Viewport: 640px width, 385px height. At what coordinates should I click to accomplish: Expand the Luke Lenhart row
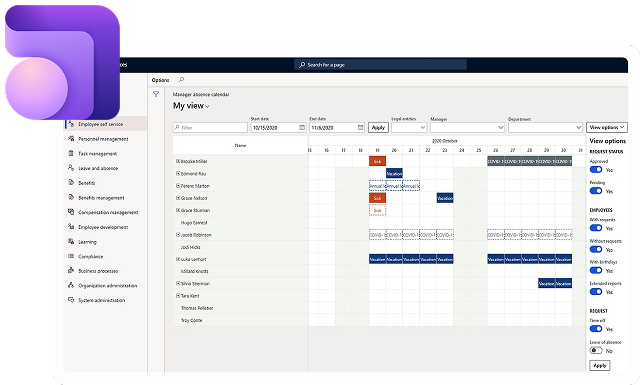[178, 259]
